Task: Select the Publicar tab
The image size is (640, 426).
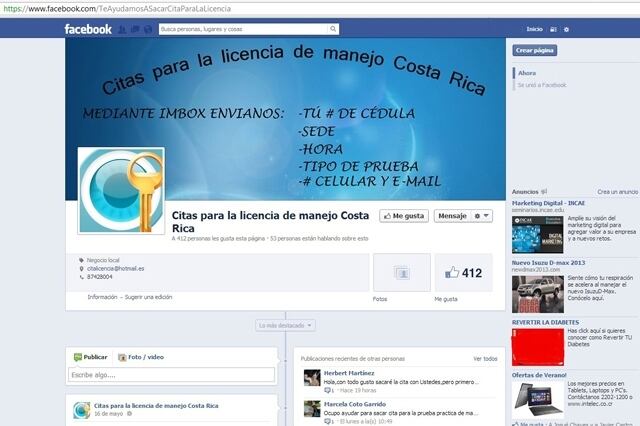Action: pos(91,357)
